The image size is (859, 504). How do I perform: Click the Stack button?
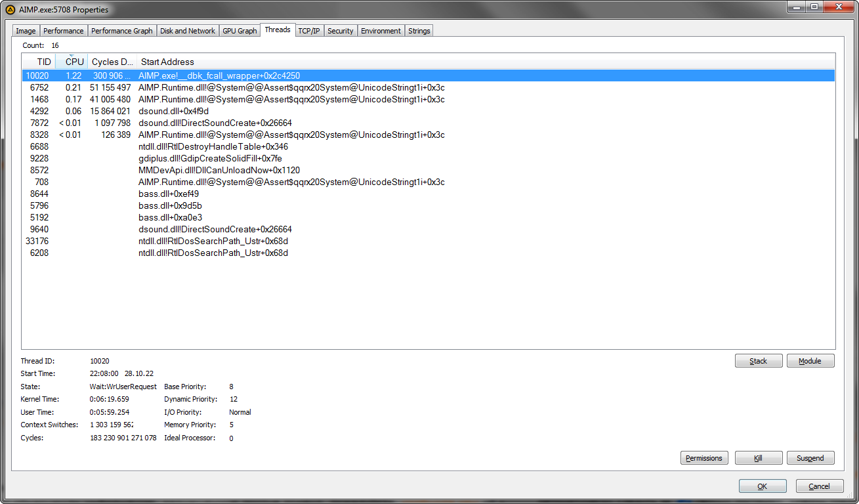click(759, 361)
